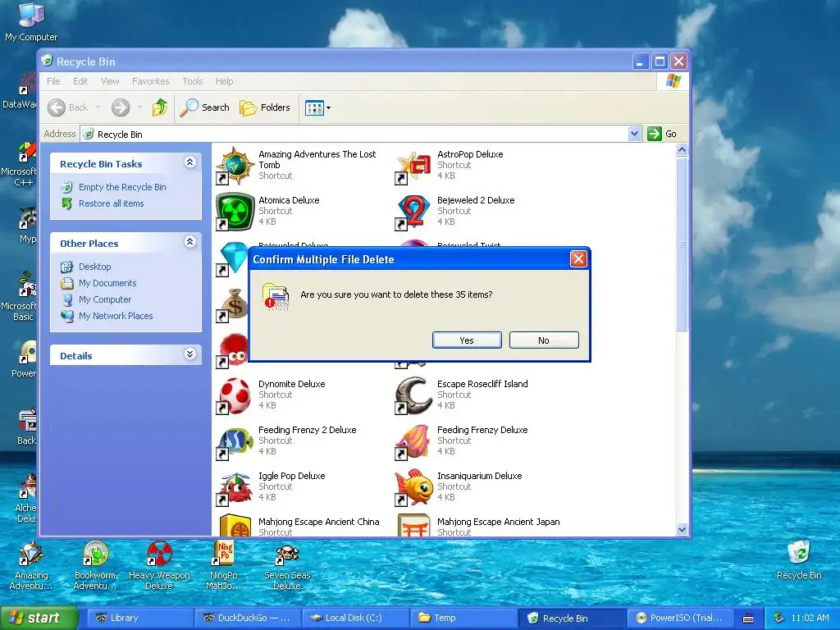Click Restore all items link

pos(111,203)
